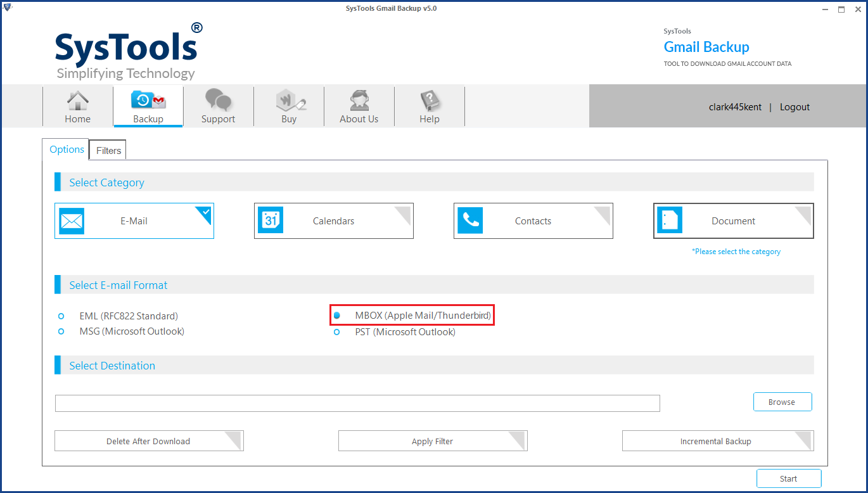The width and height of the screenshot is (868, 493).
Task: Click the envelope icon in E-Mail category
Action: click(x=72, y=221)
